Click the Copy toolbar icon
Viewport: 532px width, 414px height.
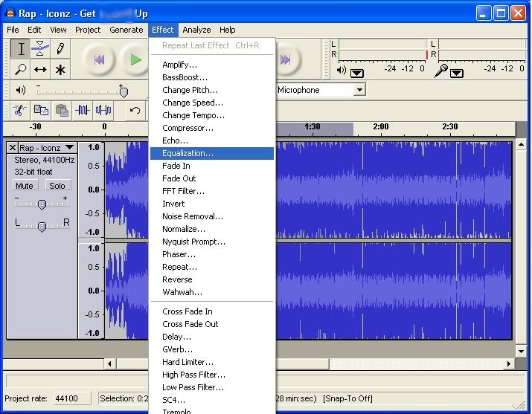[41, 110]
